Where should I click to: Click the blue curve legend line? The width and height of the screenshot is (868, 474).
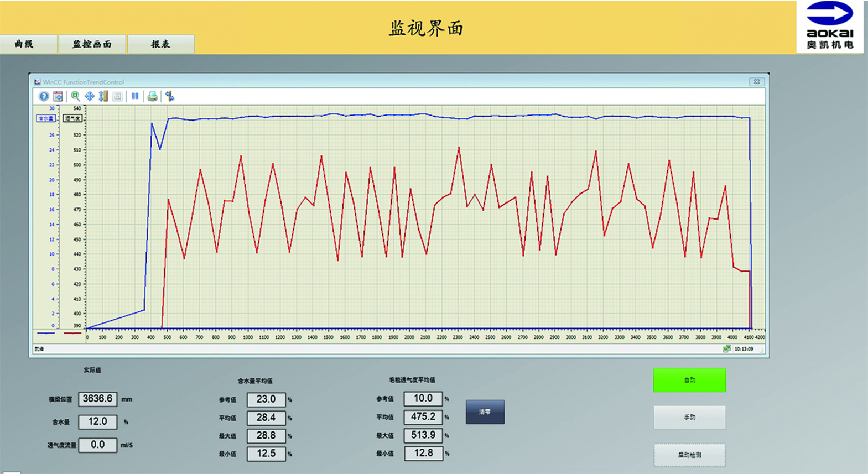46,334
